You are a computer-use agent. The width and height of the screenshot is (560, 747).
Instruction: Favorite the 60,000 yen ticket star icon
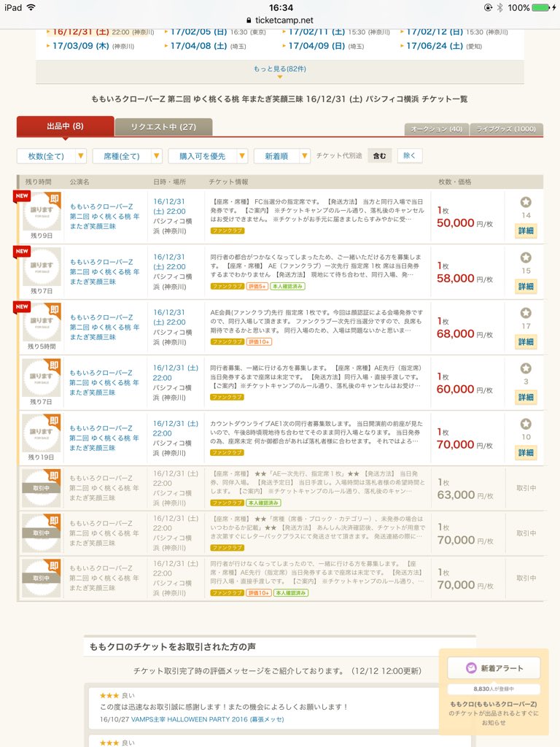pyautogui.click(x=526, y=368)
